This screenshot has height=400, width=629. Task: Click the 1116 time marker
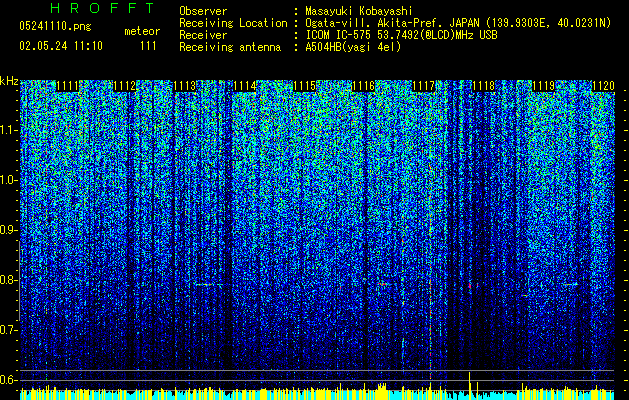point(363,86)
